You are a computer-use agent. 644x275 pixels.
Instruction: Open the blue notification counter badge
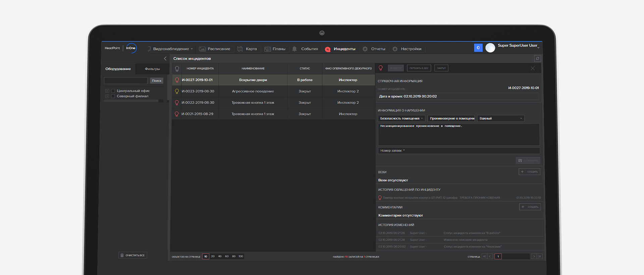478,48
